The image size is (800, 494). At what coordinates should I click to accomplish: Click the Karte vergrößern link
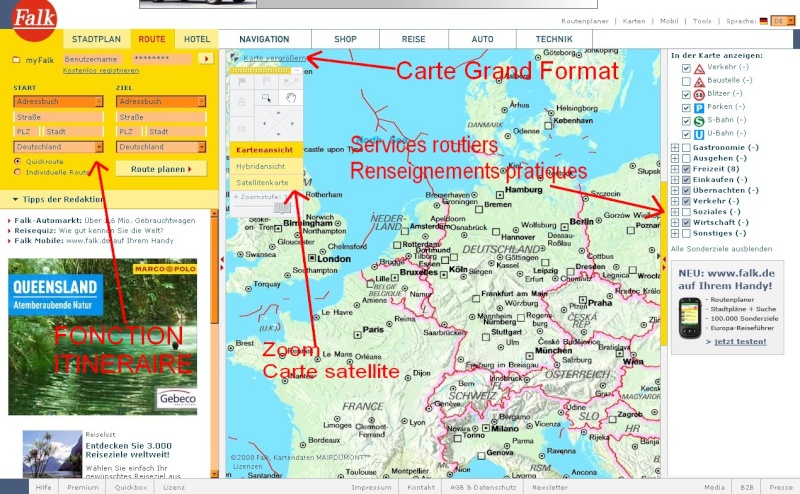(x=274, y=58)
